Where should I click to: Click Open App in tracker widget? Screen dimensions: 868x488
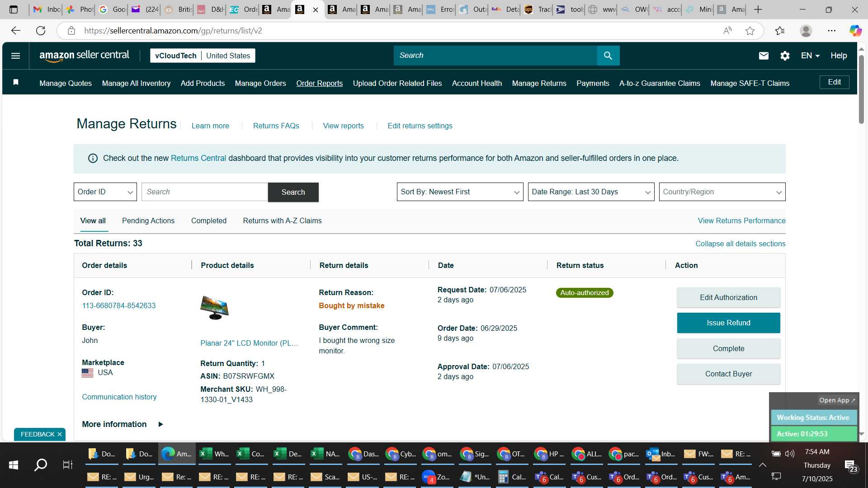837,400
